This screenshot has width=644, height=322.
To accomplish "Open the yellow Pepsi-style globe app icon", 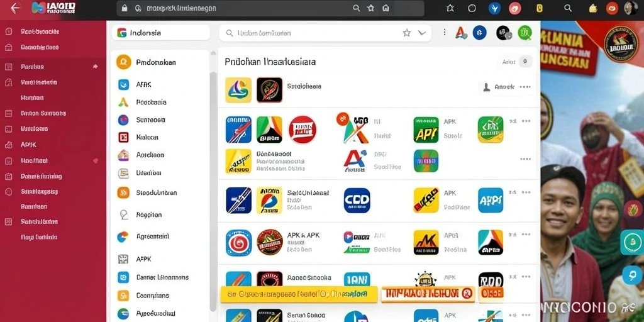I will click(x=269, y=201).
